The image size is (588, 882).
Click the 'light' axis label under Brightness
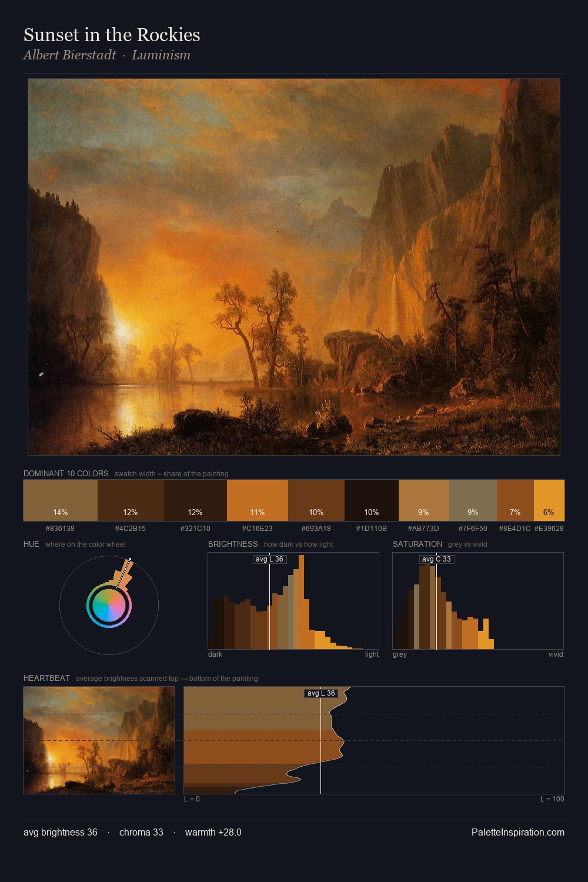click(372, 654)
